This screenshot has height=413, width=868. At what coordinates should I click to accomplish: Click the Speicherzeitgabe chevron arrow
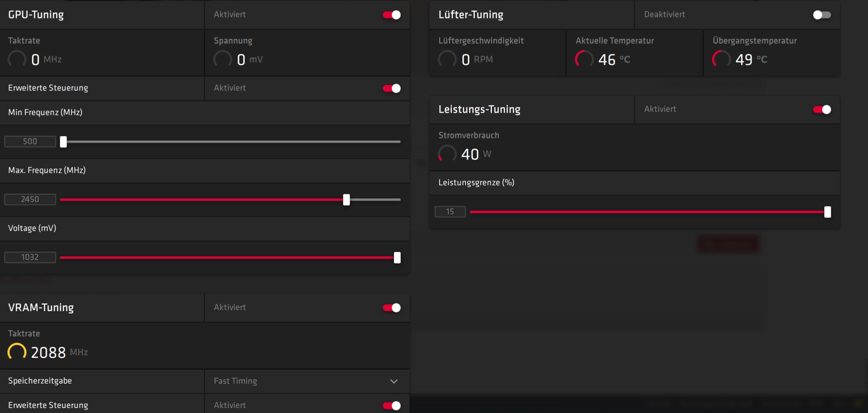point(394,381)
